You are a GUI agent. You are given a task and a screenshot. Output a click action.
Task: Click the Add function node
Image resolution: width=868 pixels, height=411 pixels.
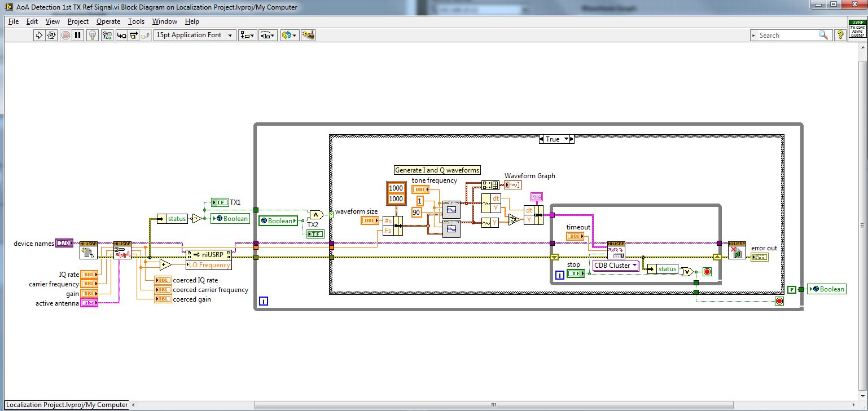coord(165,265)
